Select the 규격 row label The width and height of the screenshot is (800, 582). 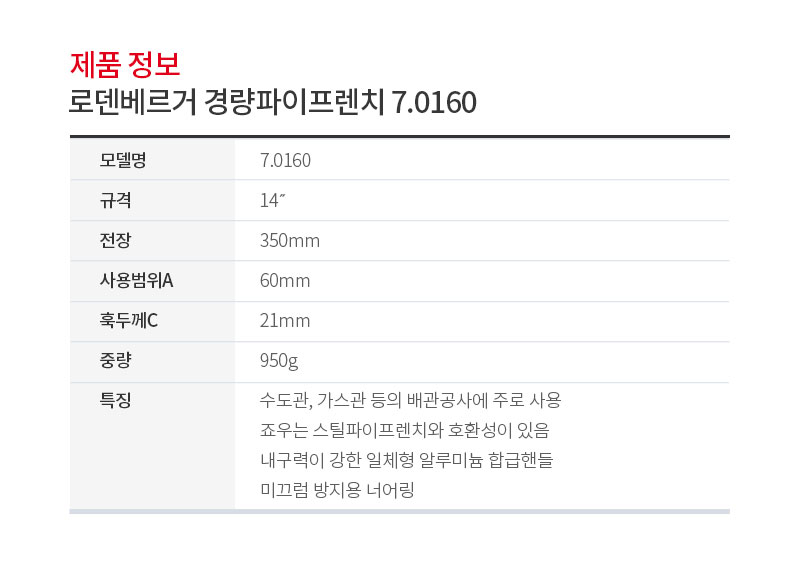click(115, 200)
